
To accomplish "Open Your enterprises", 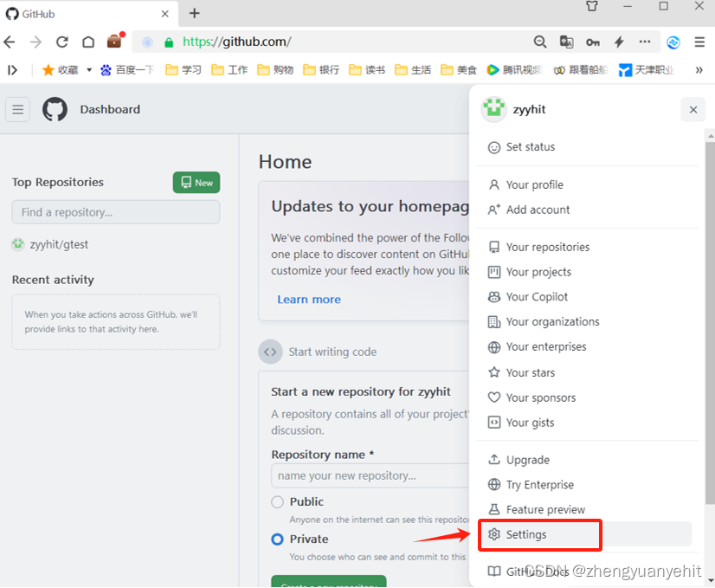I will (x=589, y=347).
